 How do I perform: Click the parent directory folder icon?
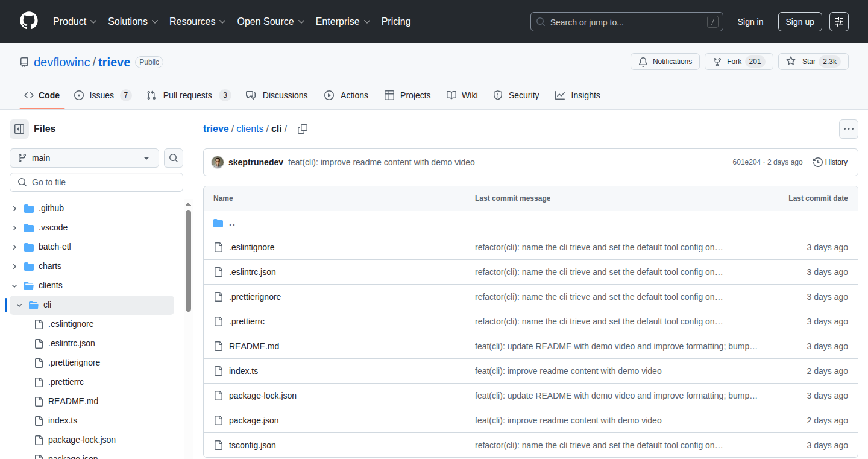[218, 223]
